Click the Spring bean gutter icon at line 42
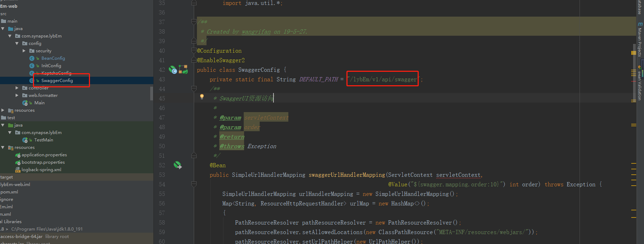The image size is (644, 244). pos(173,70)
